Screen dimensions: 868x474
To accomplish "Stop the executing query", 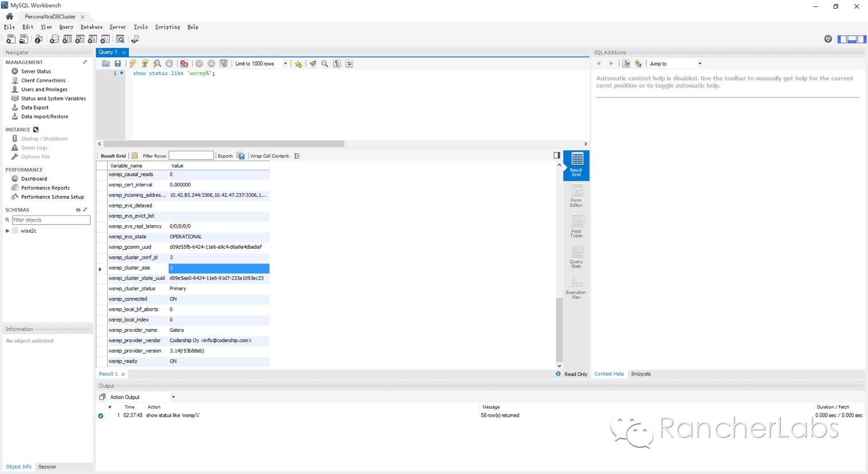I will pyautogui.click(x=169, y=64).
